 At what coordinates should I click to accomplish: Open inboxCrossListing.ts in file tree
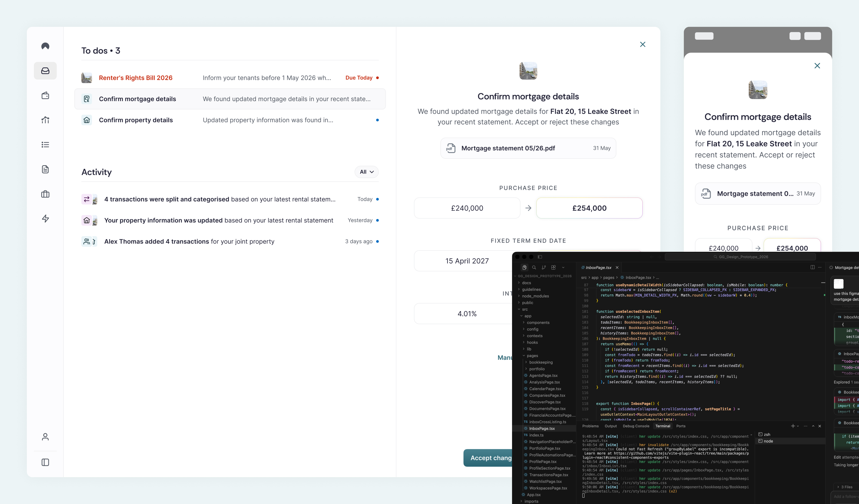click(544, 422)
